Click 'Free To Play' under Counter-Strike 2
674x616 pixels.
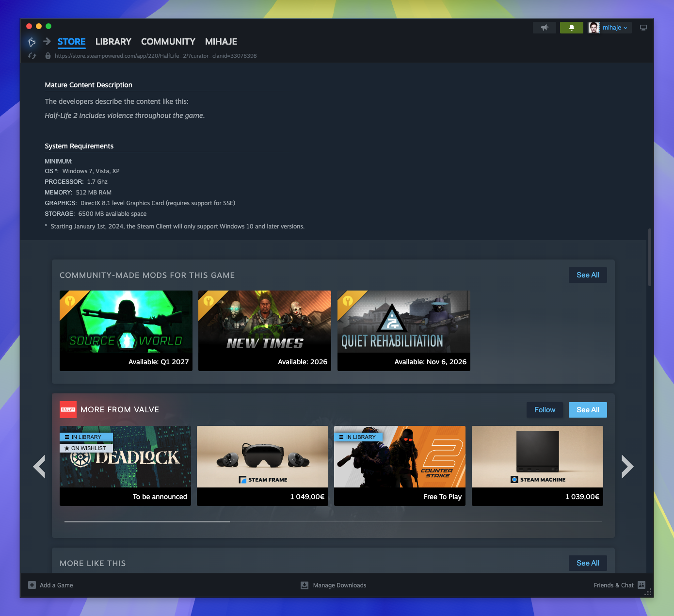[x=443, y=497]
